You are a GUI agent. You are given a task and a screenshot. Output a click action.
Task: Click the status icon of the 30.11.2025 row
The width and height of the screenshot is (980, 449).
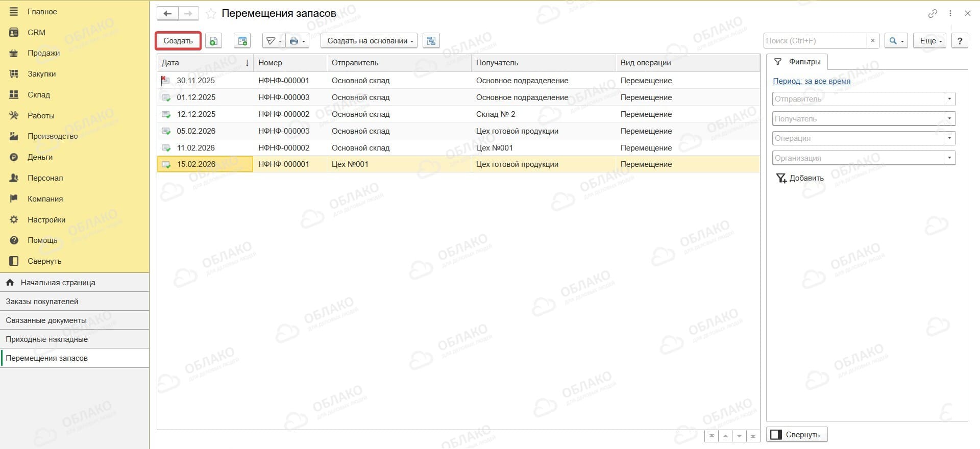[x=165, y=81]
